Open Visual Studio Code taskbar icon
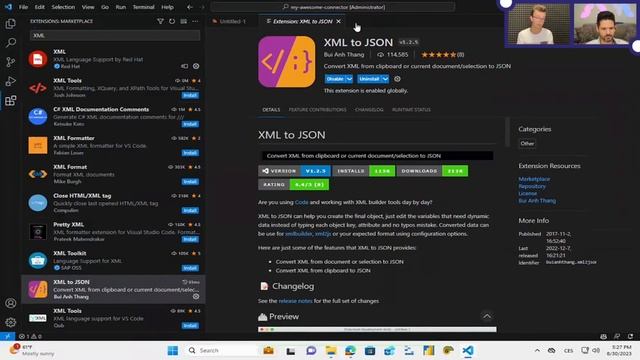640x360 pixels. coord(468,351)
